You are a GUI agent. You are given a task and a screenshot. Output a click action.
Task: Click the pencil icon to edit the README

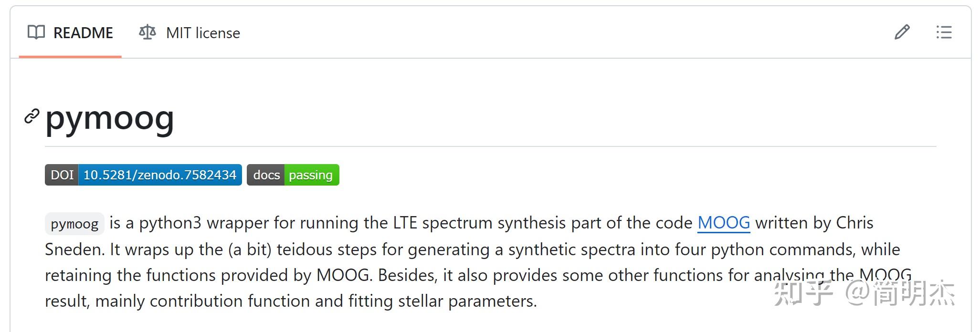pyautogui.click(x=901, y=32)
